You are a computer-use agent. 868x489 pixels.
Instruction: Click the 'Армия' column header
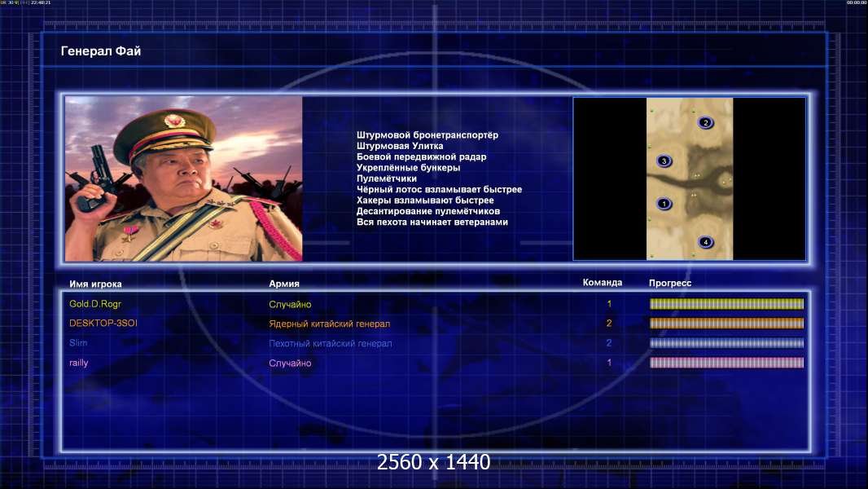pos(284,284)
